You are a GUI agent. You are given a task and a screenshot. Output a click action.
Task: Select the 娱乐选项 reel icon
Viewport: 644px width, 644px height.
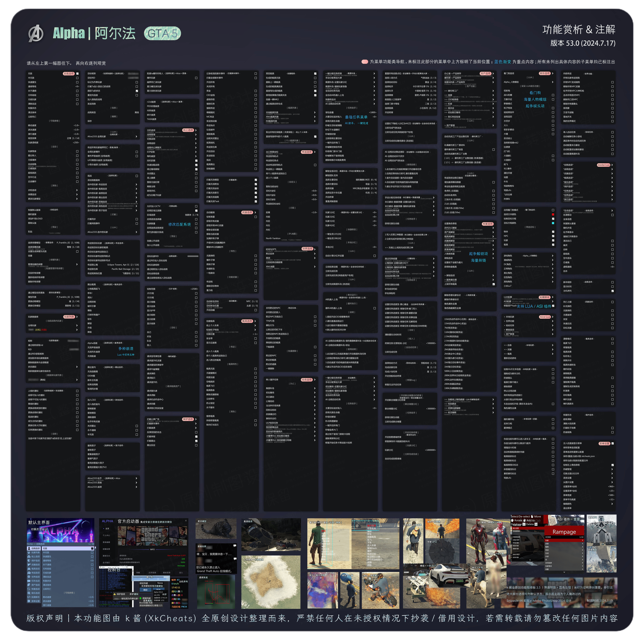click(29, 593)
